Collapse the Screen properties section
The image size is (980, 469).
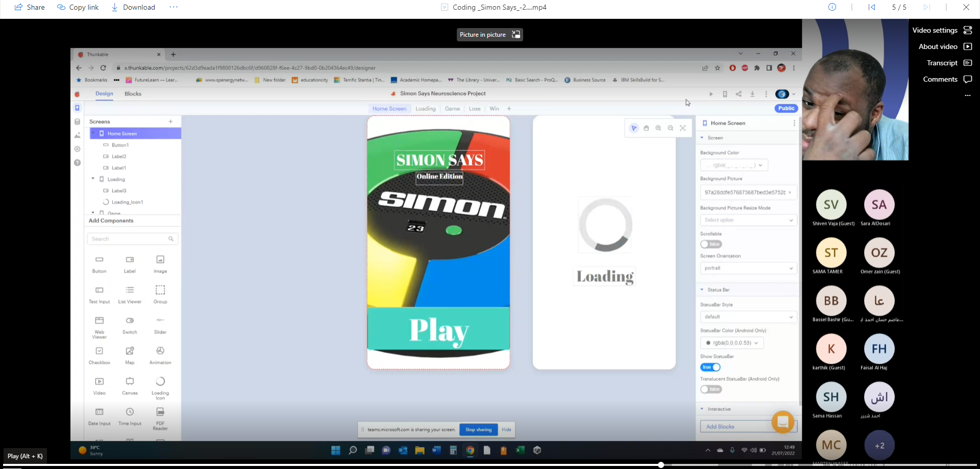702,138
